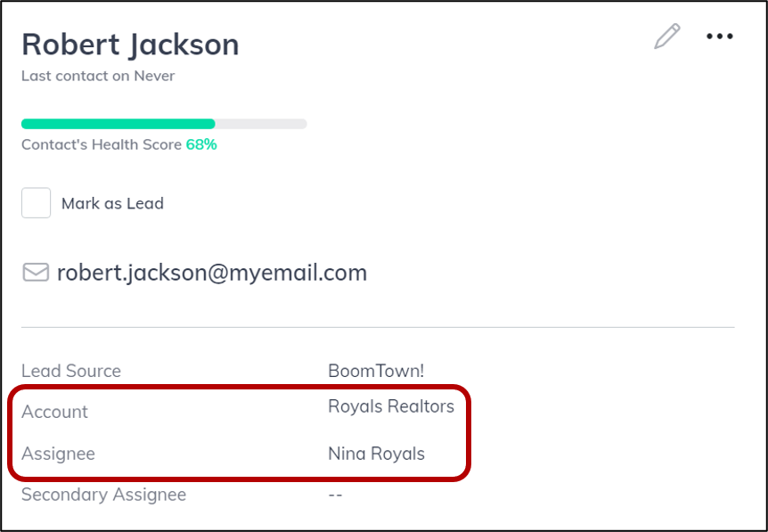Image resolution: width=768 pixels, height=532 pixels.
Task: Click the Lead Source label
Action: pos(71,371)
